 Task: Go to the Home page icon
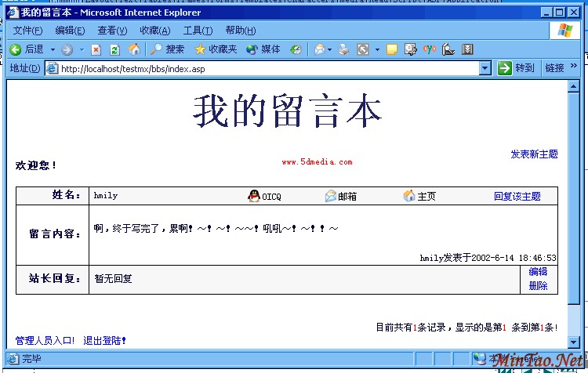pos(134,49)
